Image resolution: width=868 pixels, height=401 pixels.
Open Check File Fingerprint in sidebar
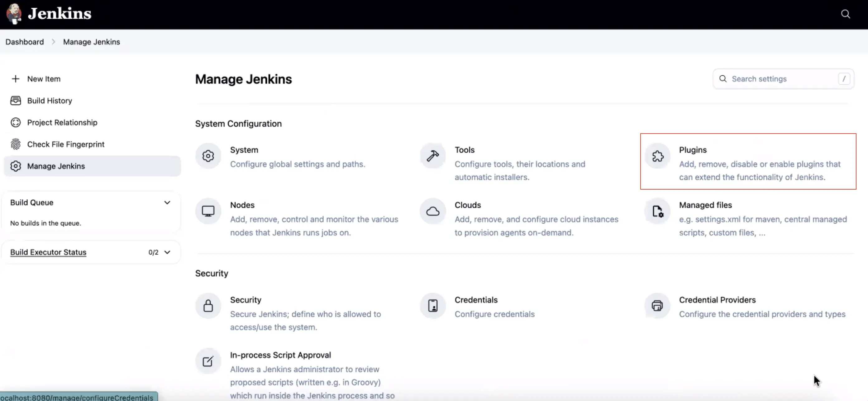92,144
